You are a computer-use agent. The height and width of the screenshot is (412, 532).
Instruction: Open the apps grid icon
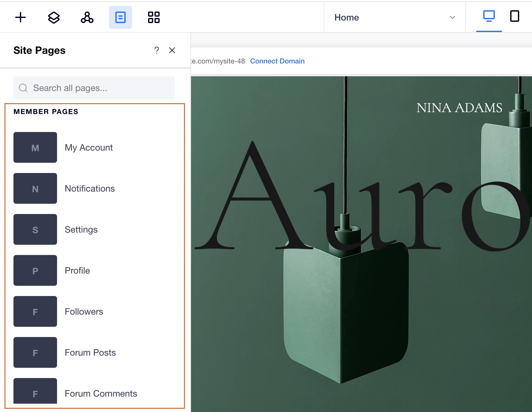[154, 17]
